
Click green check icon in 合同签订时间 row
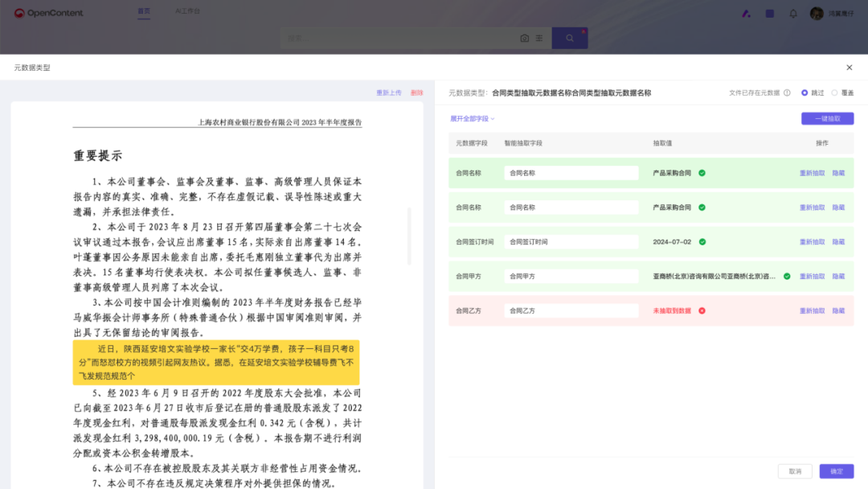click(x=702, y=242)
